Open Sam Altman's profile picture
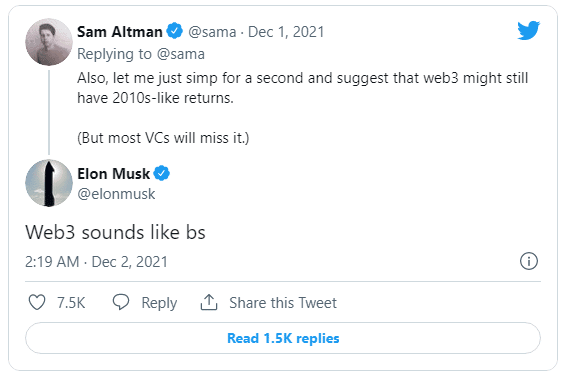562x376 pixels. tap(49, 42)
